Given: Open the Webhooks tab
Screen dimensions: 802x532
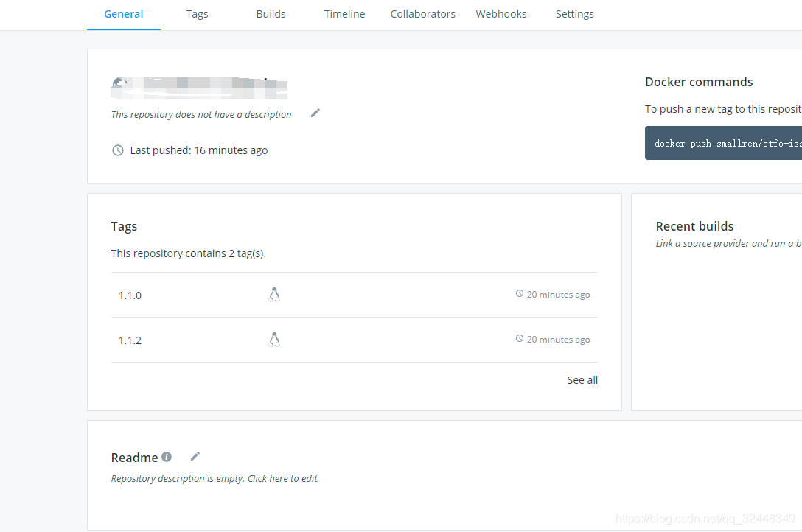Looking at the screenshot, I should tap(501, 13).
